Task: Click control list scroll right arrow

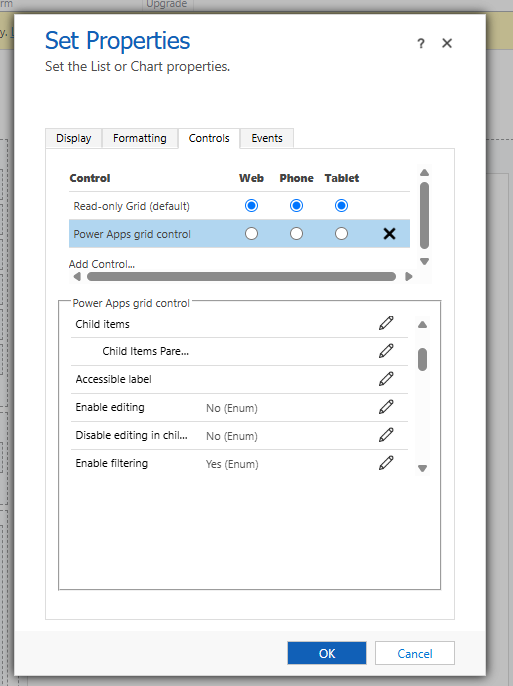Action: tap(408, 276)
